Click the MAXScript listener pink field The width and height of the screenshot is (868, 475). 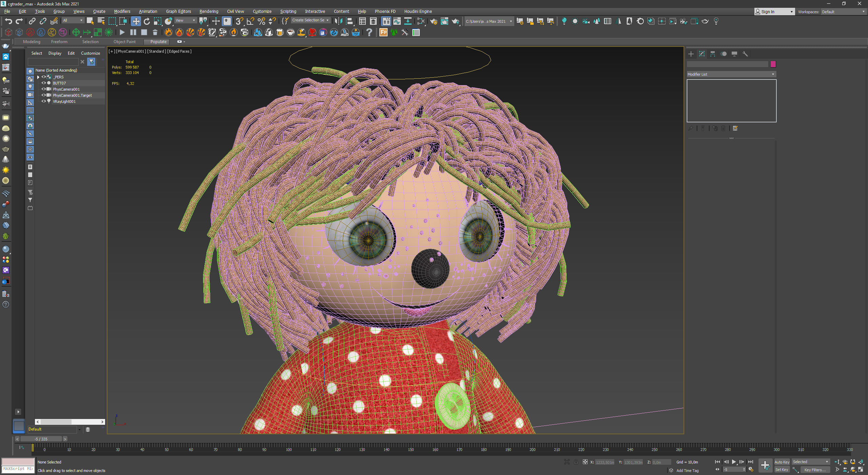18,462
